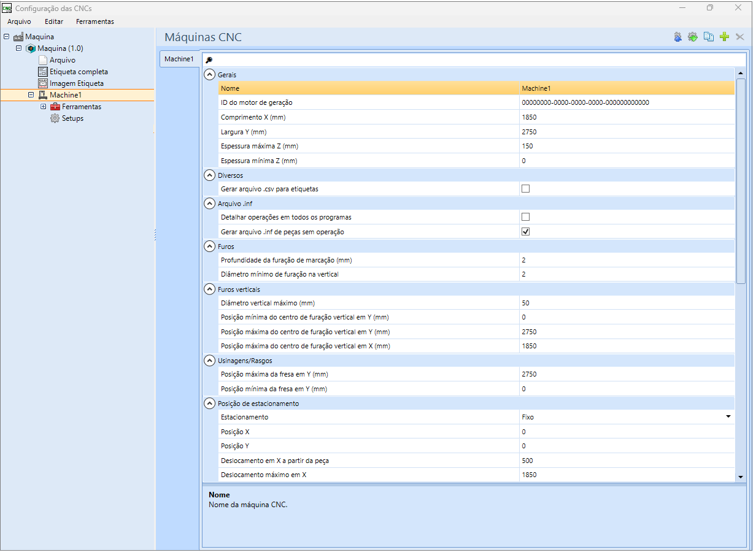The width and height of the screenshot is (756, 555).
Task: Collapse the Furos verticais section
Action: [x=210, y=289]
